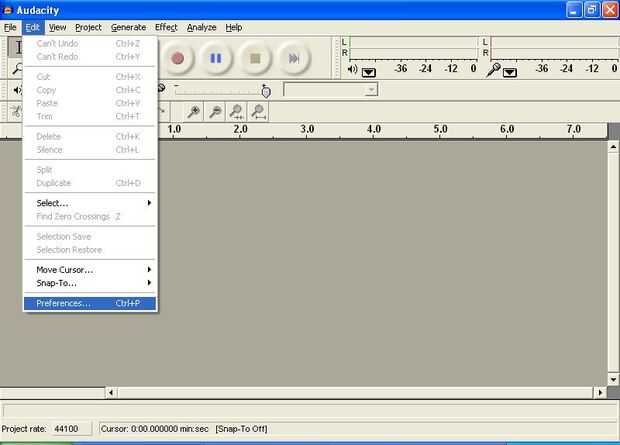Click the Find Zero Crossings entry
This screenshot has height=445, width=620.
[90, 216]
